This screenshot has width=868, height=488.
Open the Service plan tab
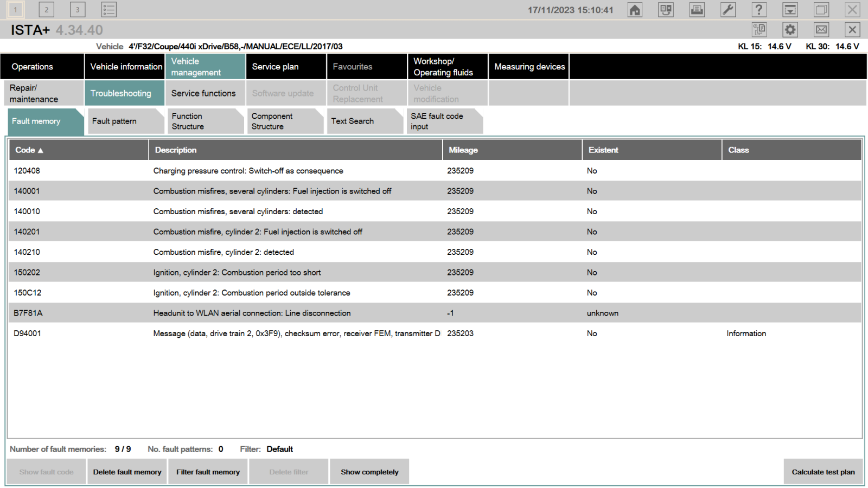pos(286,67)
